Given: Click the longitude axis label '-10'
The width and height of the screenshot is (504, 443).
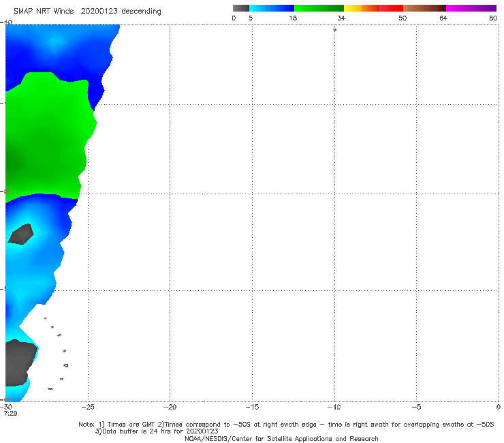Looking at the screenshot, I should click(334, 407).
